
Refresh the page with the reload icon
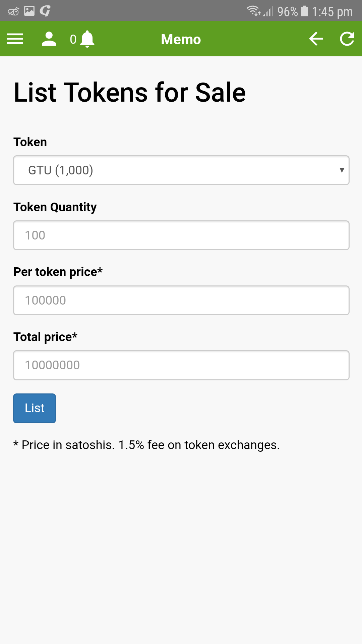click(347, 39)
